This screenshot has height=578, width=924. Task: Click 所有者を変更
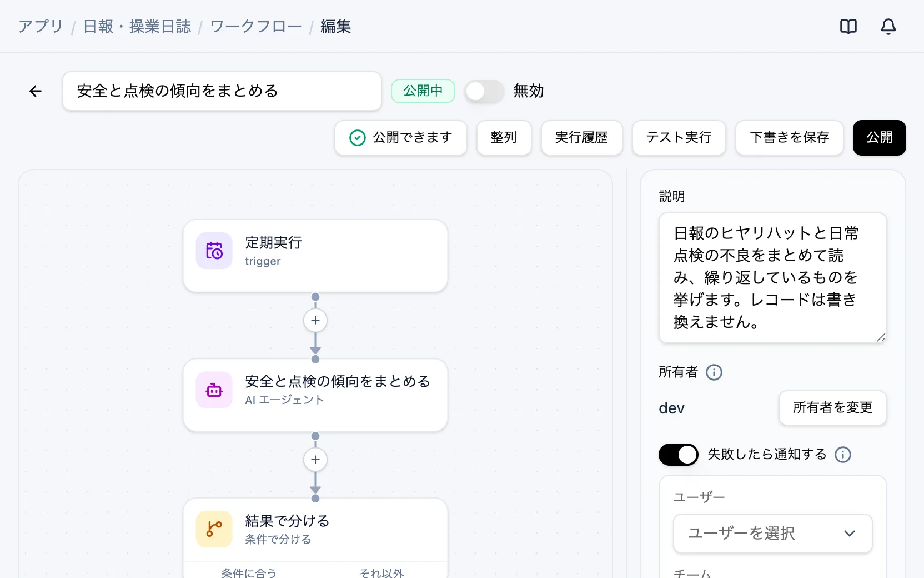(x=833, y=408)
